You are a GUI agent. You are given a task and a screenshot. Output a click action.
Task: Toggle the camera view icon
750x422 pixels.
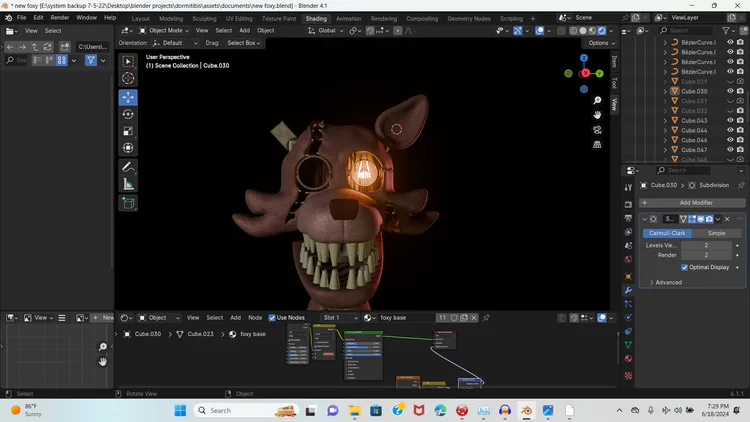pyautogui.click(x=597, y=130)
